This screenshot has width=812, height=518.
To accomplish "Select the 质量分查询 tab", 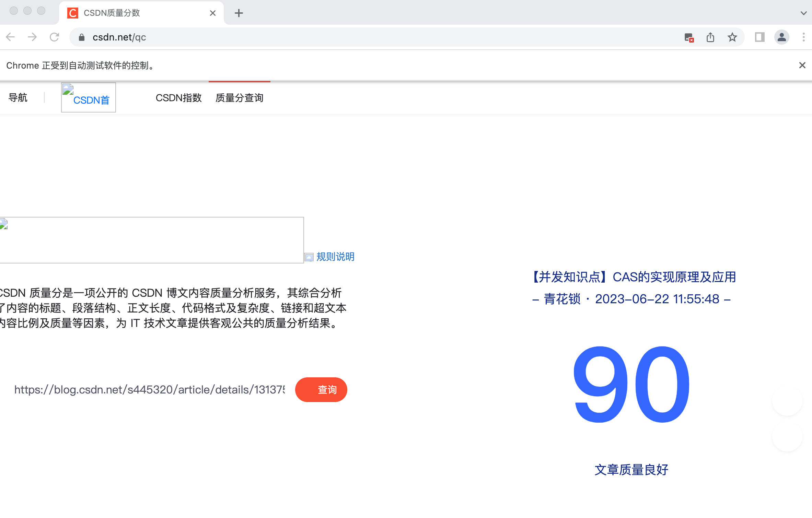I will coord(240,98).
